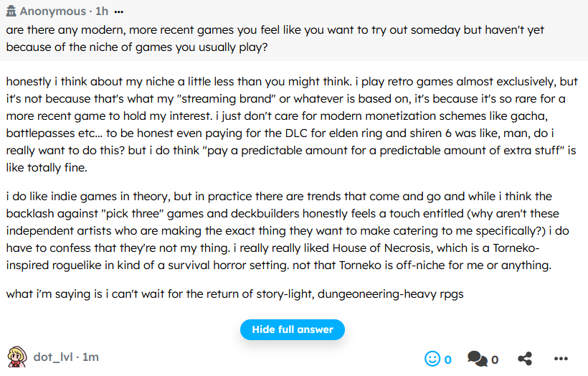Screen dimensions: 588x376
Task: Click the share icon
Action: coord(525,358)
